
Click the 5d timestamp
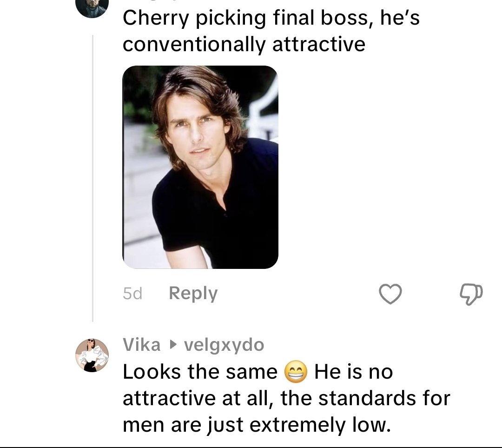click(132, 294)
